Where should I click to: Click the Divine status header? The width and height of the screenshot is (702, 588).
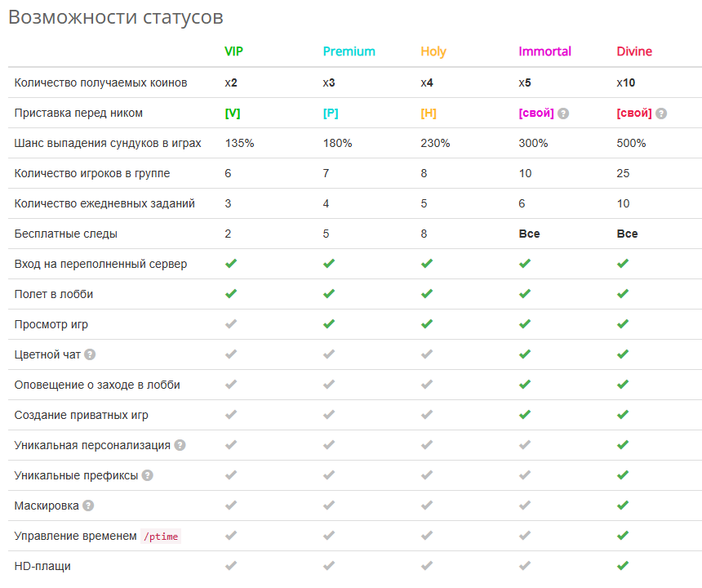(x=634, y=51)
